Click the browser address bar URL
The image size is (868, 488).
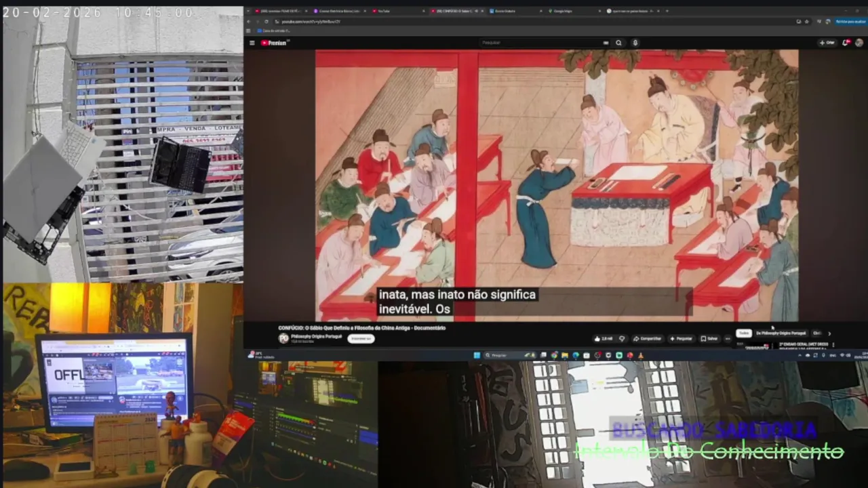click(x=310, y=22)
